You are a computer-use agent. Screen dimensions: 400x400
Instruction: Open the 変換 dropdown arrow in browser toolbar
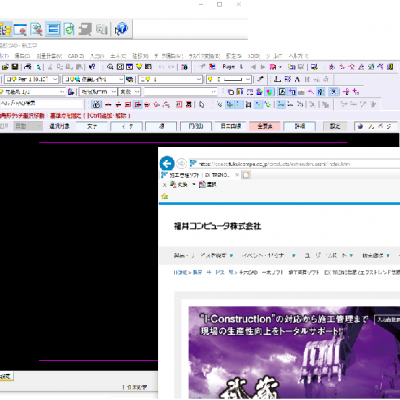click(194, 185)
